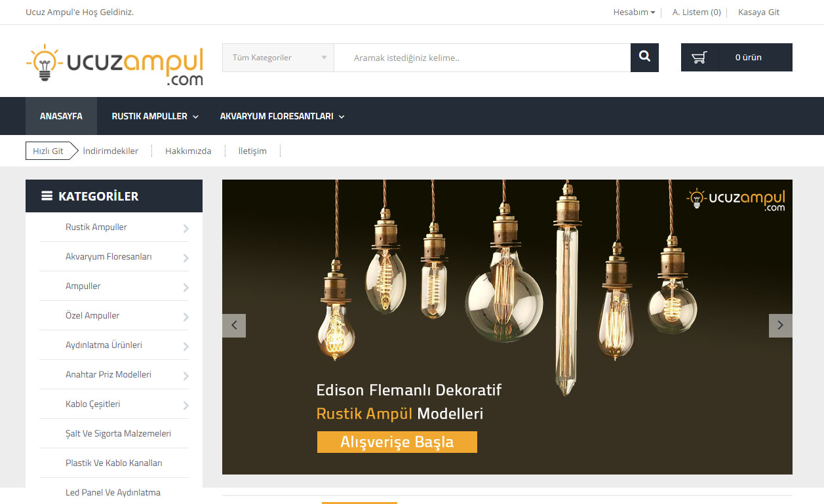
Task: Open the shopping cart icon
Action: tap(699, 58)
